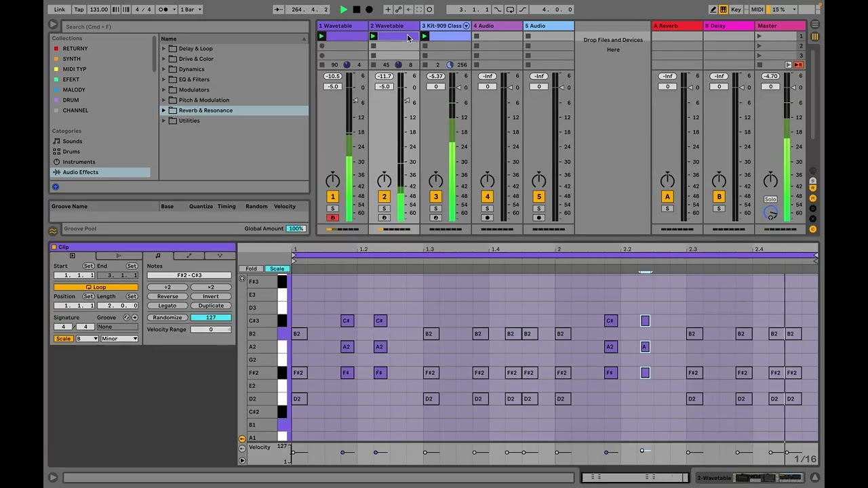Launch the clip in track 2 Wavetable
The width and height of the screenshot is (868, 488).
tap(374, 36)
